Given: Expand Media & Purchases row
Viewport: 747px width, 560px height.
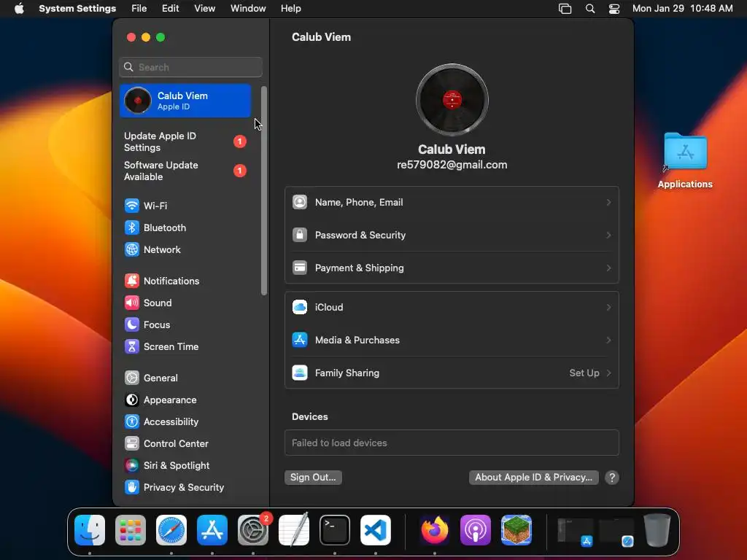Looking at the screenshot, I should [x=452, y=340].
